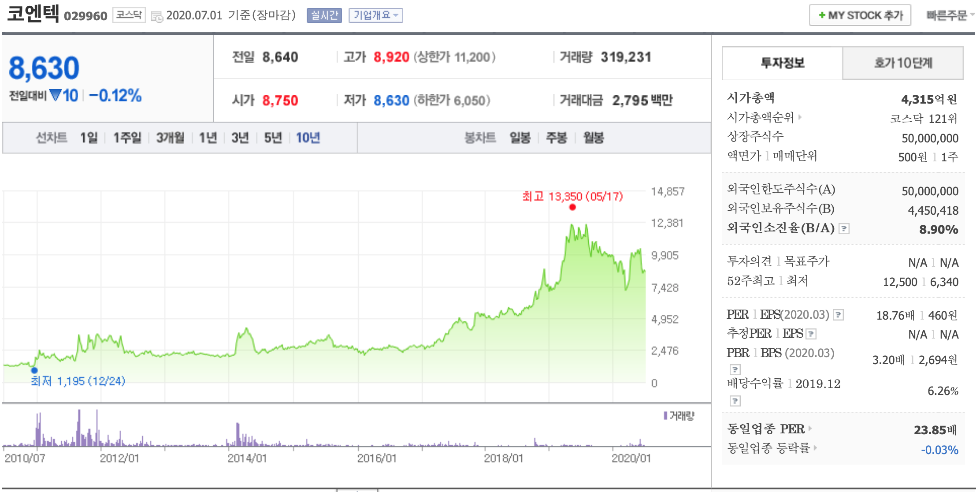Switch to 월봉 candlestick chart

click(x=594, y=138)
